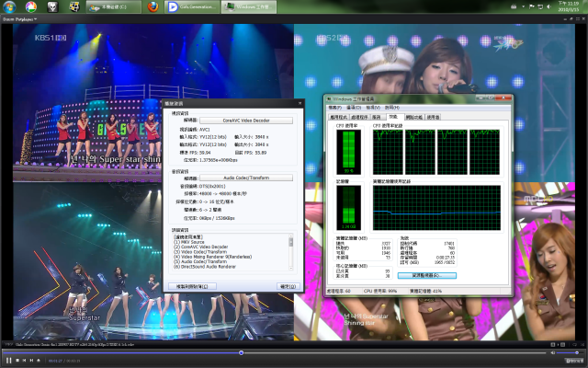Click the physical memory usage history graph
Image resolution: width=588 pixels, height=368 pixels.
pos(437,208)
